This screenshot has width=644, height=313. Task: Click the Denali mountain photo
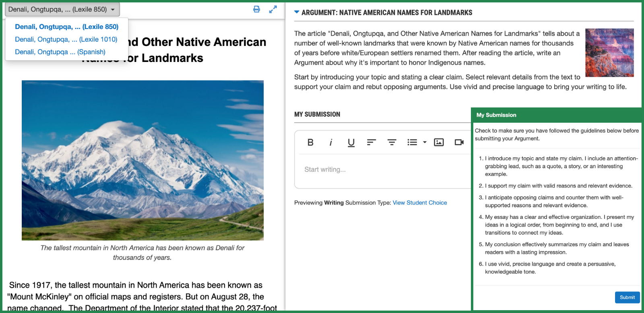coord(143,160)
